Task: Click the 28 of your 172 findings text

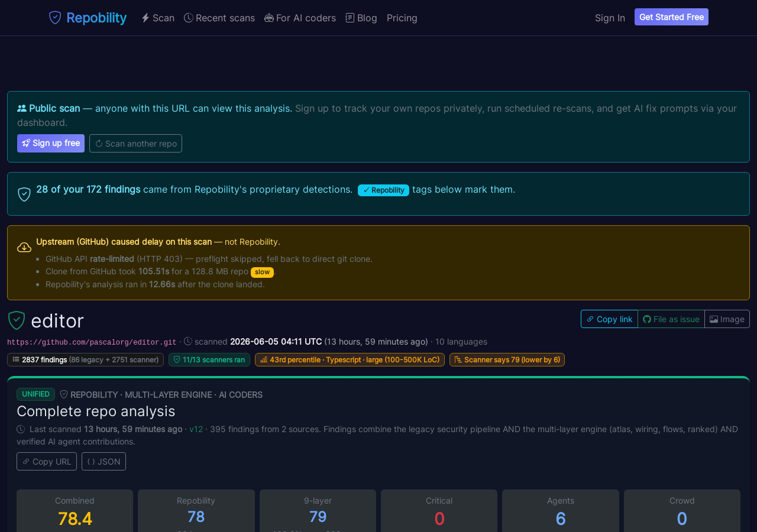Action: (88, 189)
